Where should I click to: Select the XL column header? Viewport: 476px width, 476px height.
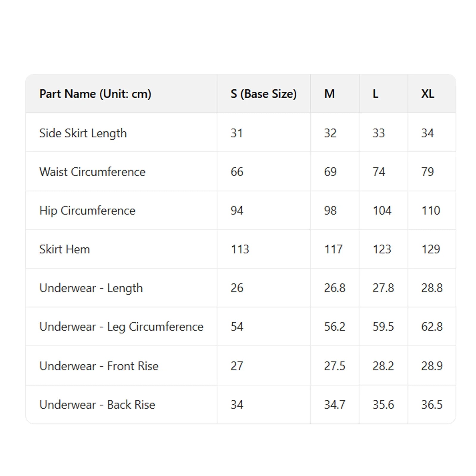point(428,94)
